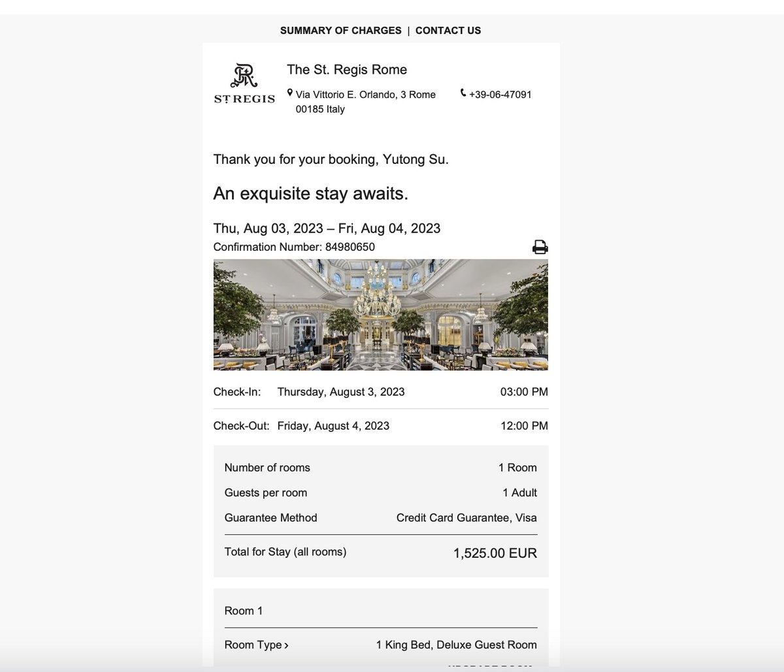This screenshot has width=784, height=672.
Task: Click the Number of rooms label
Action: tap(267, 468)
